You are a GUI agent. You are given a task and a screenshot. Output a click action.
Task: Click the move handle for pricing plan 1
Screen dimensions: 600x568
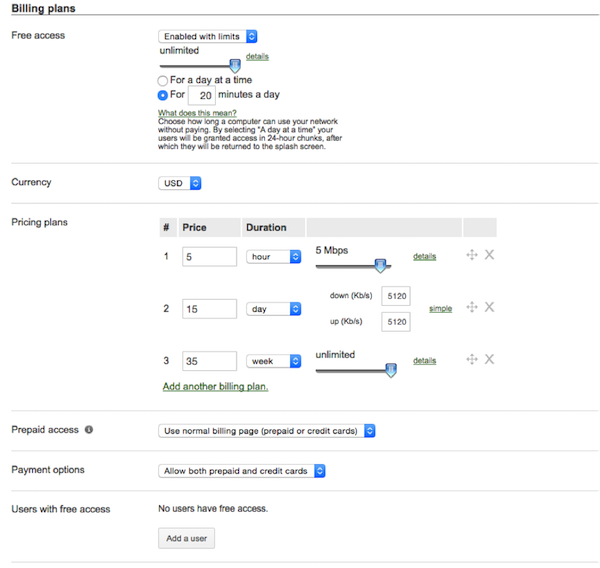pyautogui.click(x=472, y=255)
